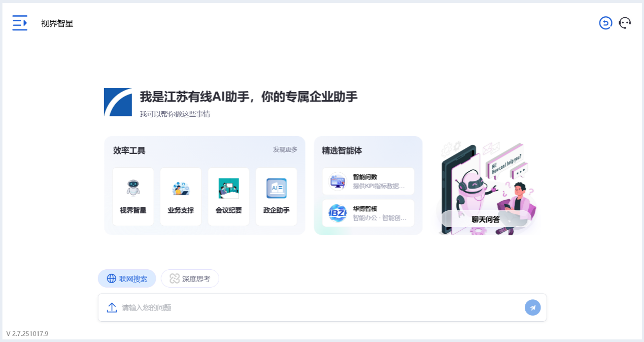The image size is (644, 342).
Task: Click 发现更多 to see more tools
Action: coord(285,150)
